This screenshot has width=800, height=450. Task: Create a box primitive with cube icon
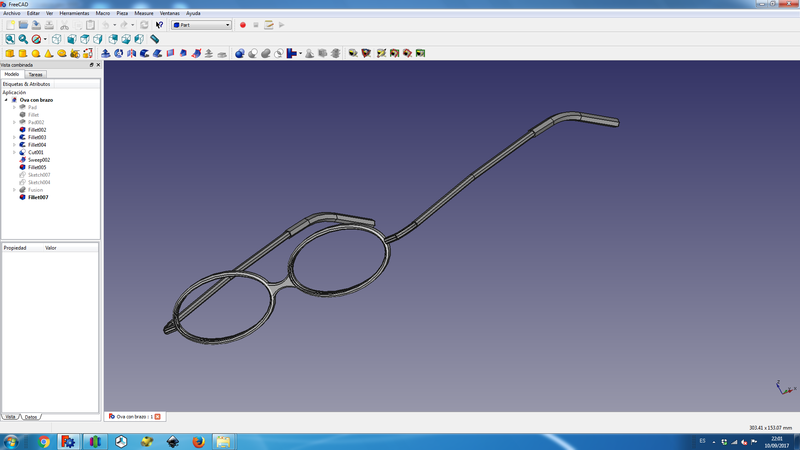coord(10,53)
